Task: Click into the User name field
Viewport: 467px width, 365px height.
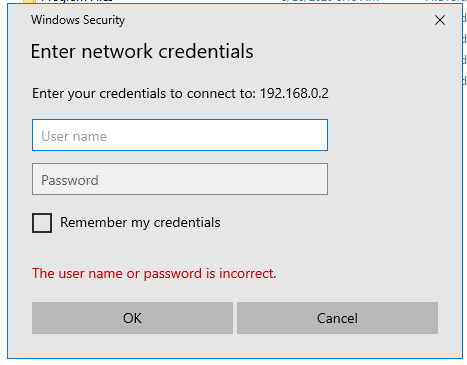Action: [180, 135]
